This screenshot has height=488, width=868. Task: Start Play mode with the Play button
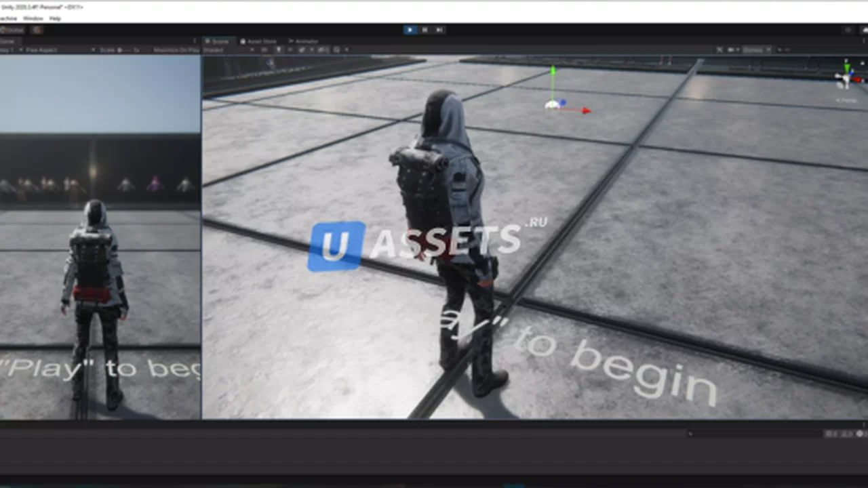[410, 30]
